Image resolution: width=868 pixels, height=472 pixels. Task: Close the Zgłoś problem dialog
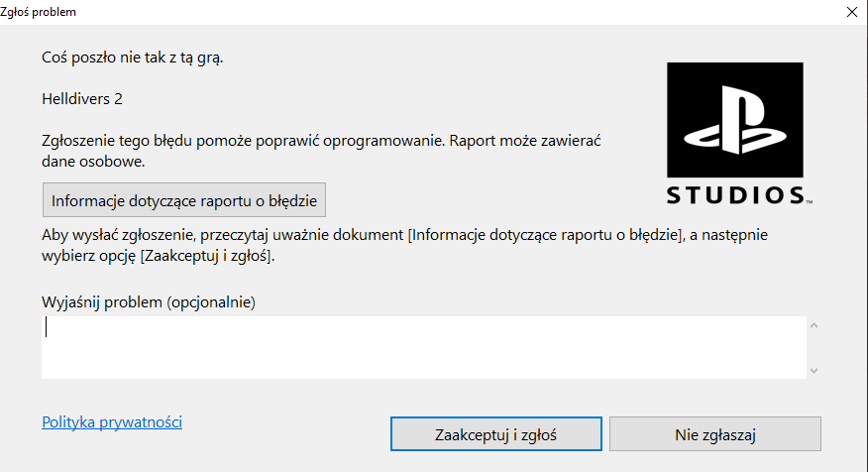coord(852,12)
